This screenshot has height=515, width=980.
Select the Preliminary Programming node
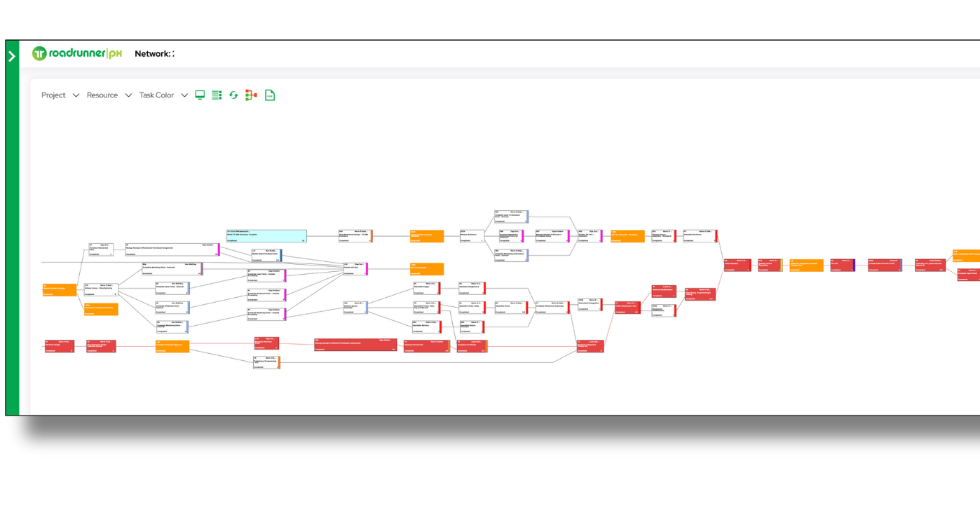(x=266, y=362)
